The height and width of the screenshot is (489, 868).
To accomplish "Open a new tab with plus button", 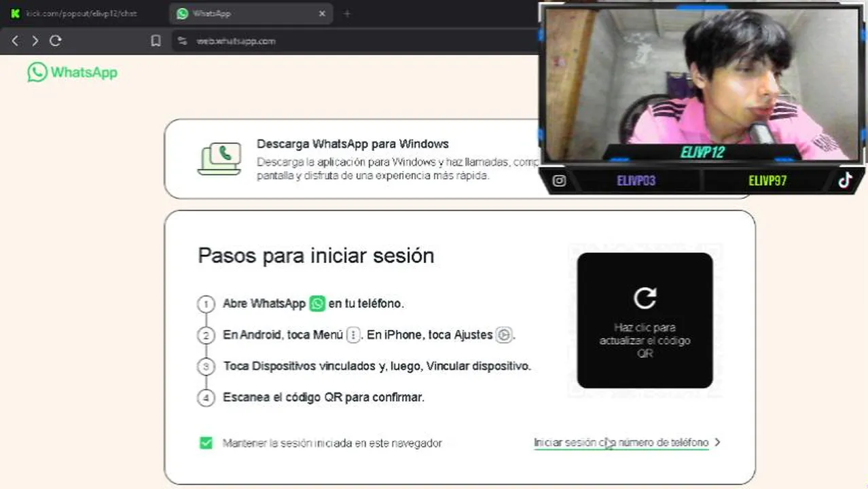I will coord(347,14).
